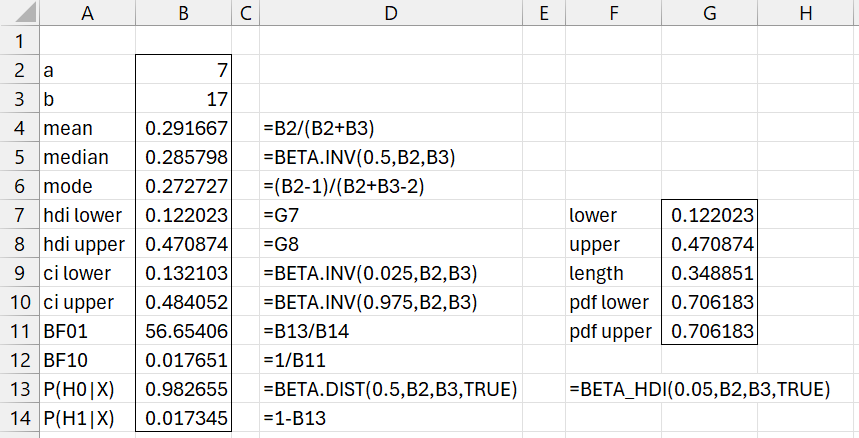Click cell B2 with value 7

(184, 70)
